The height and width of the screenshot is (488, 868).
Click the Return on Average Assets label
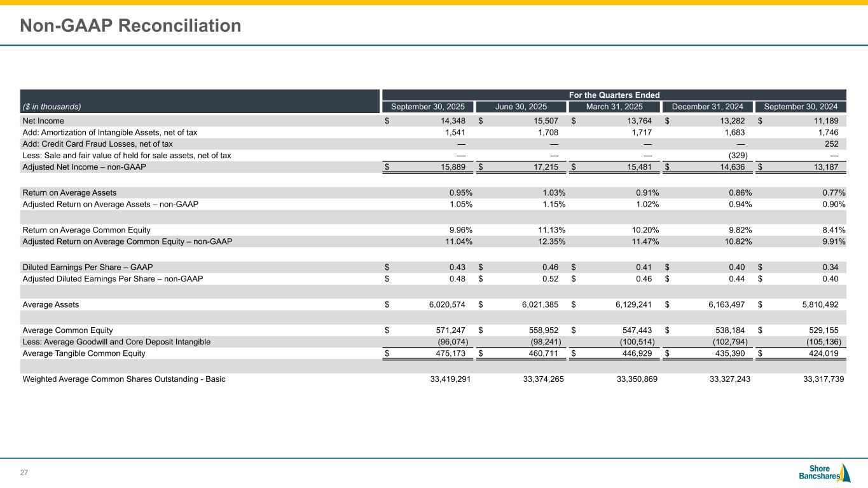(x=69, y=193)
